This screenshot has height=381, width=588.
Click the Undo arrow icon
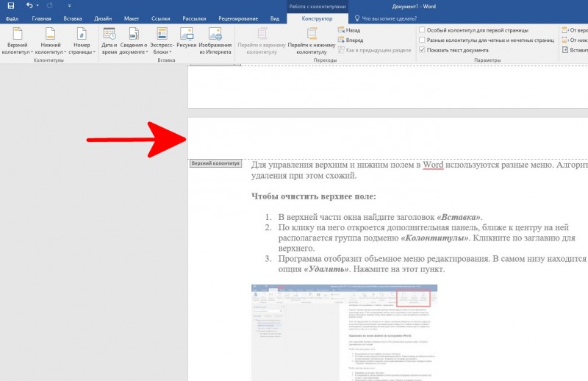point(29,5)
